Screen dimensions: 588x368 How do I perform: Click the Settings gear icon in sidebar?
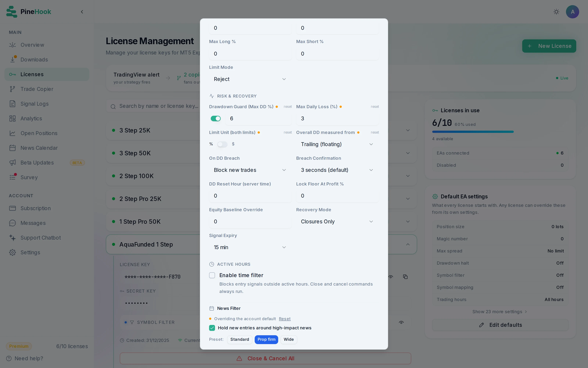[x=12, y=253]
